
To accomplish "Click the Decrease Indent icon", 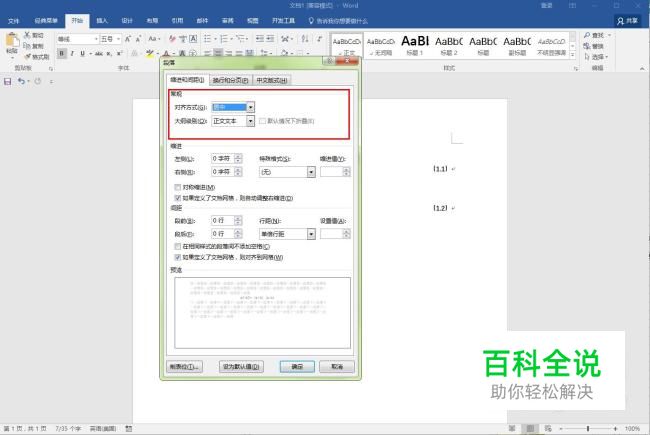I will pyautogui.click(x=260, y=39).
